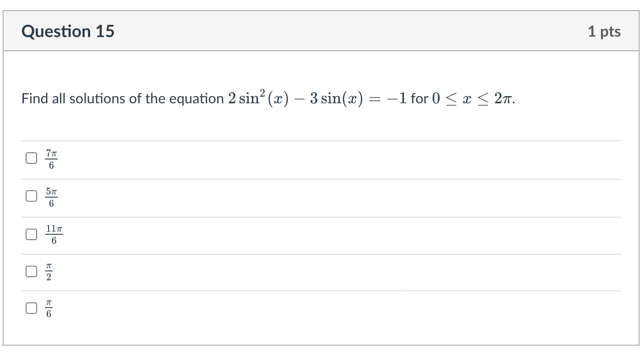Select the 5π/6 answer option
The image size is (644, 354).
coord(30,196)
